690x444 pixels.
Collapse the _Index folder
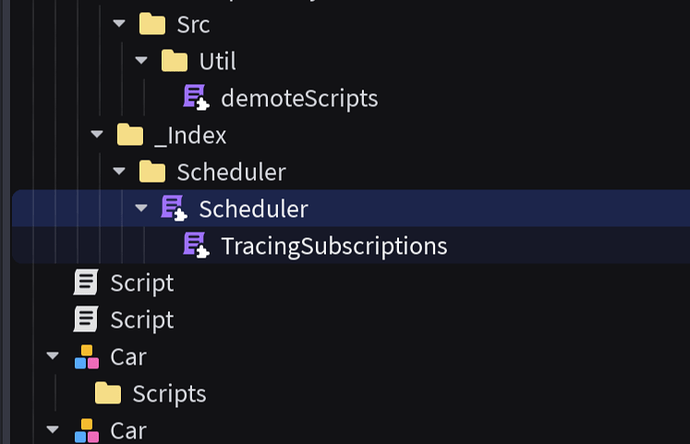pyautogui.click(x=97, y=134)
